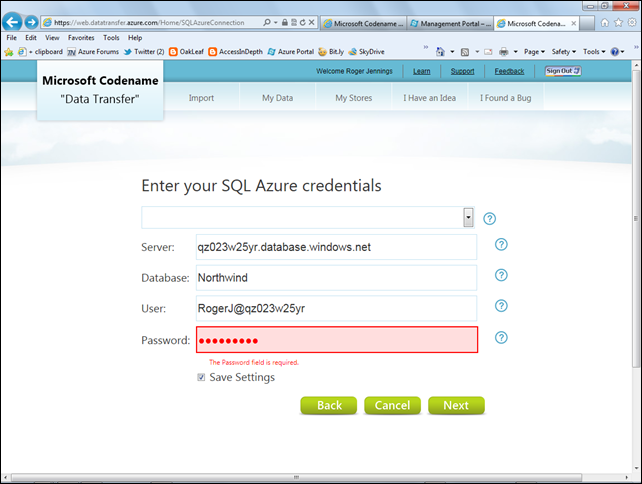Screen dimensions: 642x484
Task: Click the green Cancel button
Action: pyautogui.click(x=392, y=405)
